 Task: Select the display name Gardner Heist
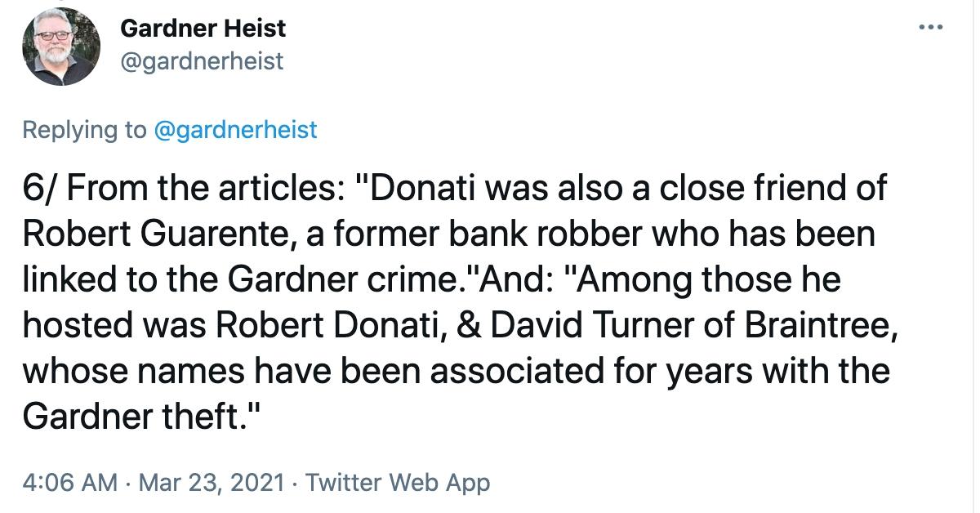tap(202, 28)
